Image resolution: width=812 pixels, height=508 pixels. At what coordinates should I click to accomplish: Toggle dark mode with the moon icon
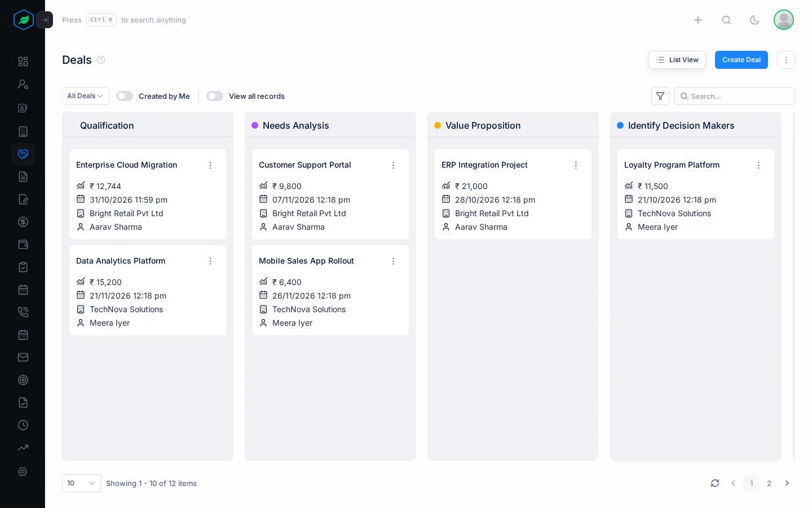(754, 20)
